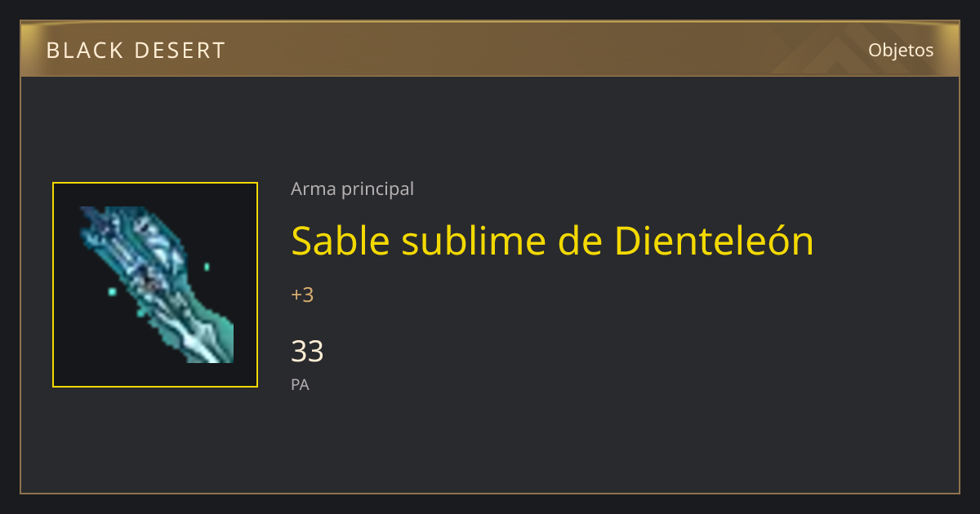Click the yellow border of item thumbnail
Screen dimensions: 980x514
53,285
